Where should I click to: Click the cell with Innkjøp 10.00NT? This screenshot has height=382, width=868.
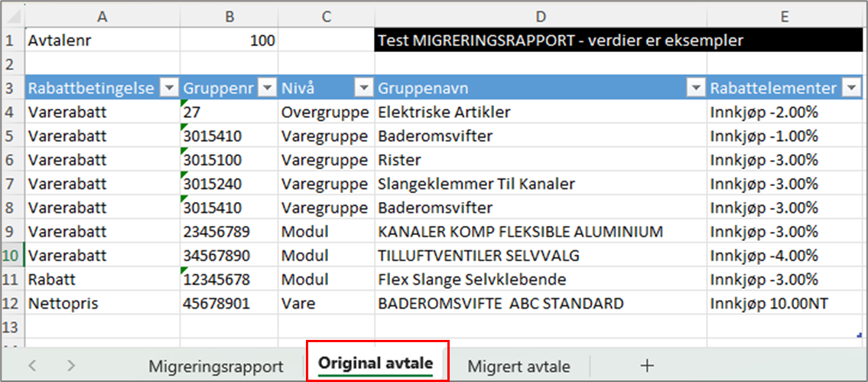point(786,303)
